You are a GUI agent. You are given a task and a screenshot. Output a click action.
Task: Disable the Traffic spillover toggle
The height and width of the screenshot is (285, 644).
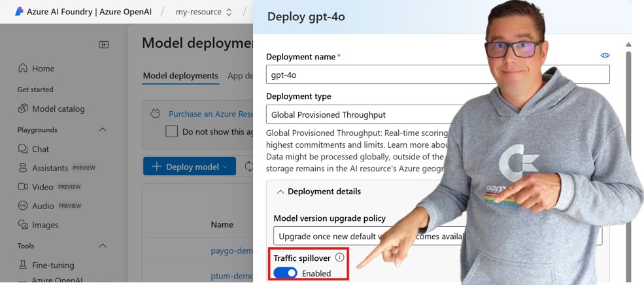point(285,273)
